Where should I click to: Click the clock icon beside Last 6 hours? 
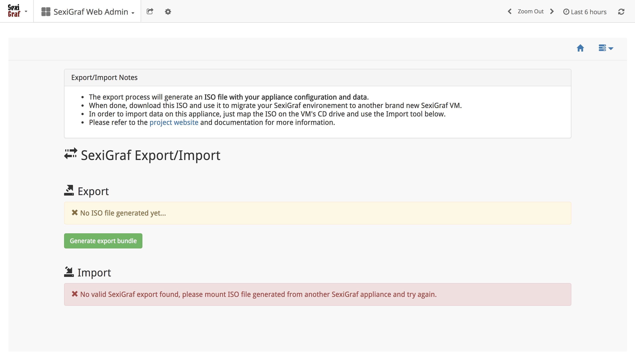point(566,12)
